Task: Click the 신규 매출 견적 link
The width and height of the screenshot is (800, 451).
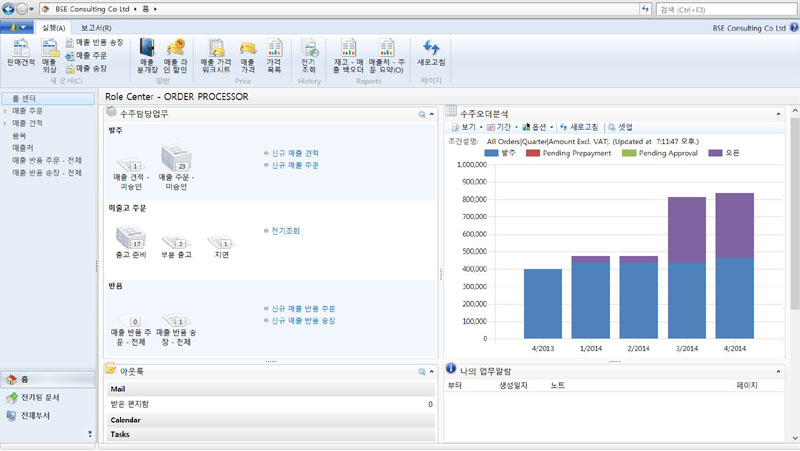Action: tap(295, 153)
